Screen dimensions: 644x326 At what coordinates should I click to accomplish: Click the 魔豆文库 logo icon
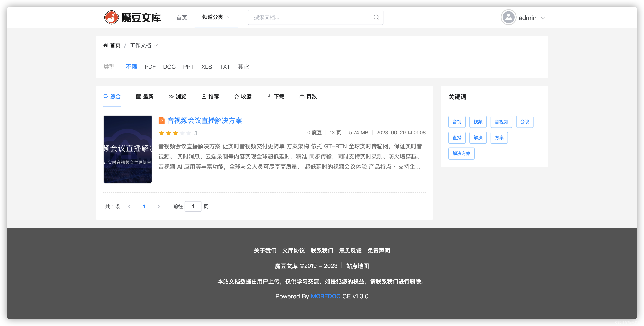(x=111, y=18)
